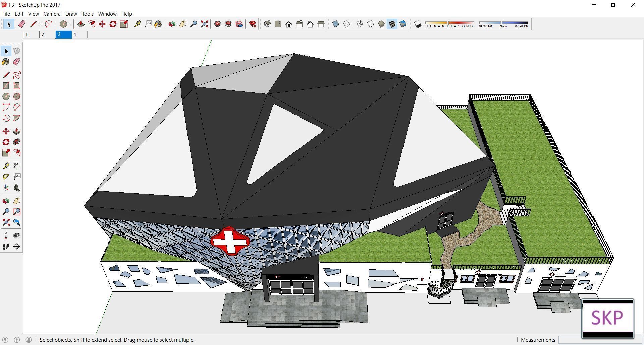Switch to scene tab 4
The width and height of the screenshot is (644, 345).
point(75,34)
